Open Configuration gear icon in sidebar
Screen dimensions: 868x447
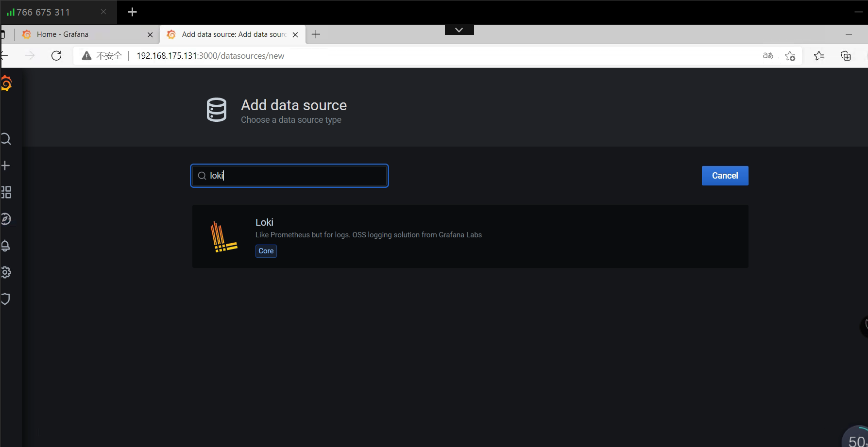[x=6, y=272]
